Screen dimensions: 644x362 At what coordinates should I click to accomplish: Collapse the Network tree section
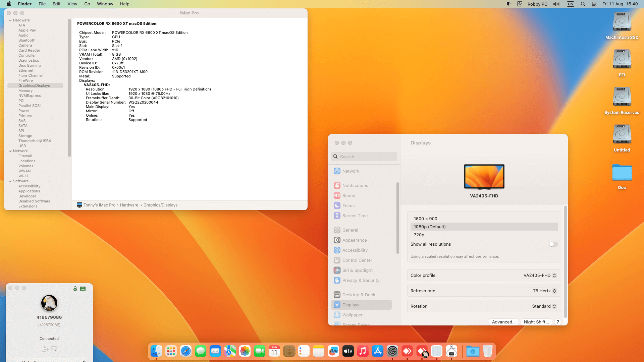point(10,151)
